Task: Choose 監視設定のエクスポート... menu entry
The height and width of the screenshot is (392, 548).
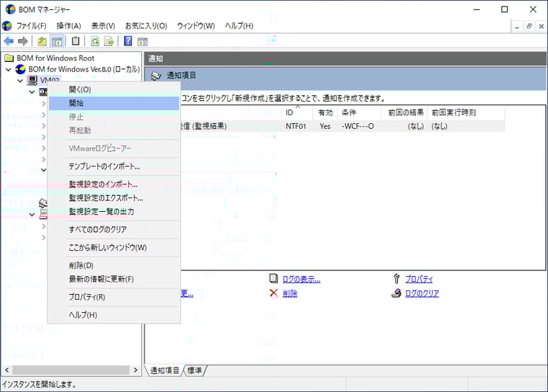Action: [x=114, y=197]
